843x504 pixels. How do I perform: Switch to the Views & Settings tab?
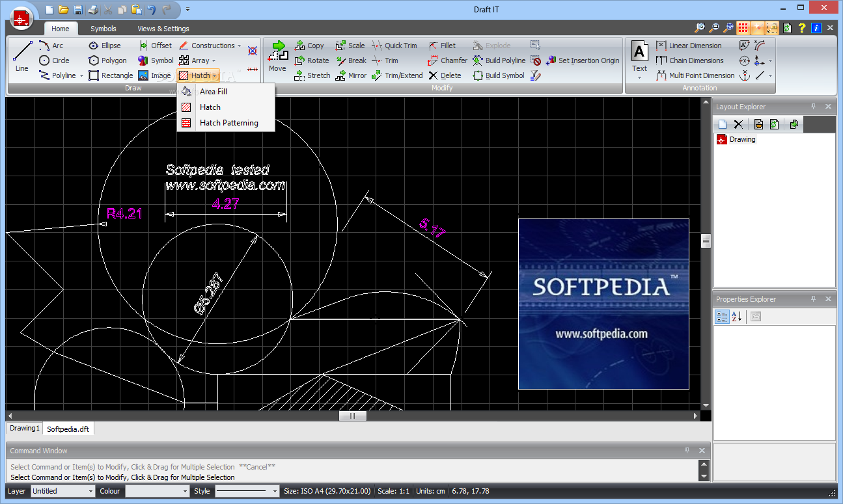click(163, 29)
